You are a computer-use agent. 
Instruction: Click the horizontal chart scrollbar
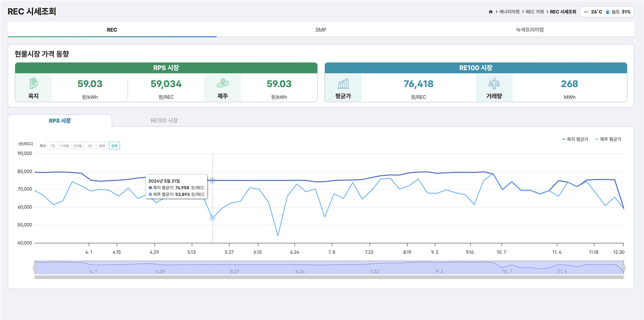[x=329, y=277]
